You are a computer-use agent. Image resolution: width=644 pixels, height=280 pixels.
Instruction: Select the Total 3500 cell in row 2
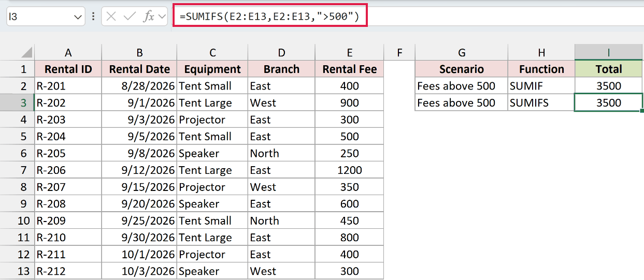(x=609, y=86)
